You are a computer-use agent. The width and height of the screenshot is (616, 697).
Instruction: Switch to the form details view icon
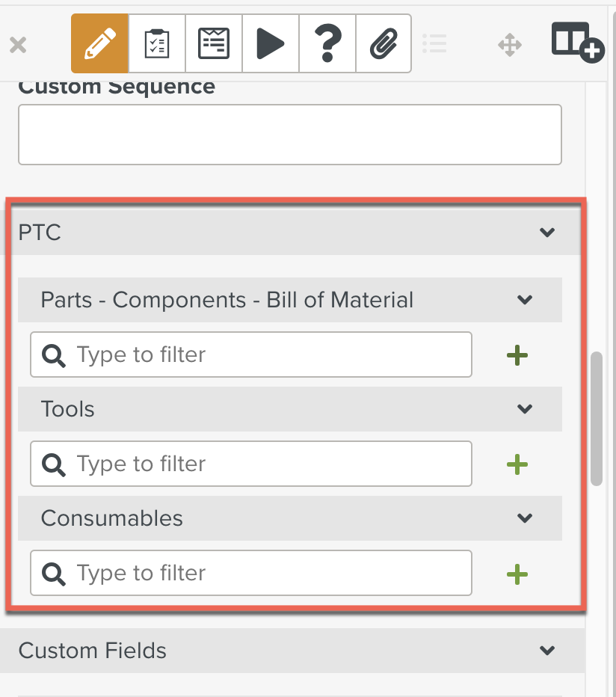pyautogui.click(x=213, y=43)
